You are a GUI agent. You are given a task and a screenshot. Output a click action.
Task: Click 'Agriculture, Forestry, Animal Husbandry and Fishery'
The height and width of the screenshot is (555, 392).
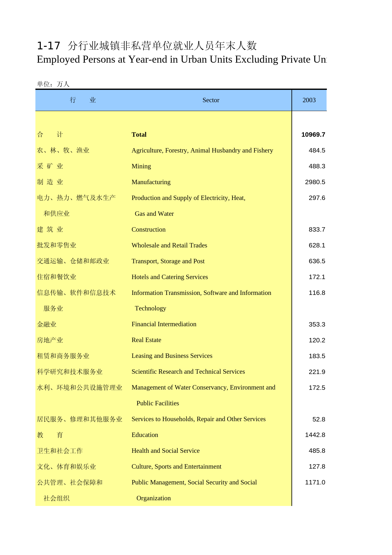[x=202, y=150]
